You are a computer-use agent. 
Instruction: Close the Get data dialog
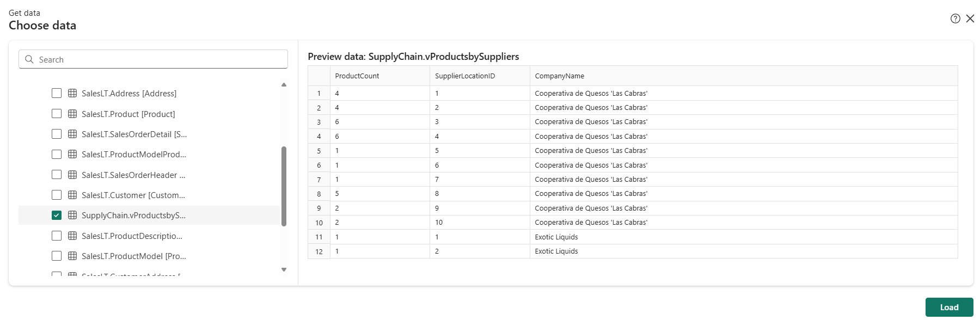(970, 19)
